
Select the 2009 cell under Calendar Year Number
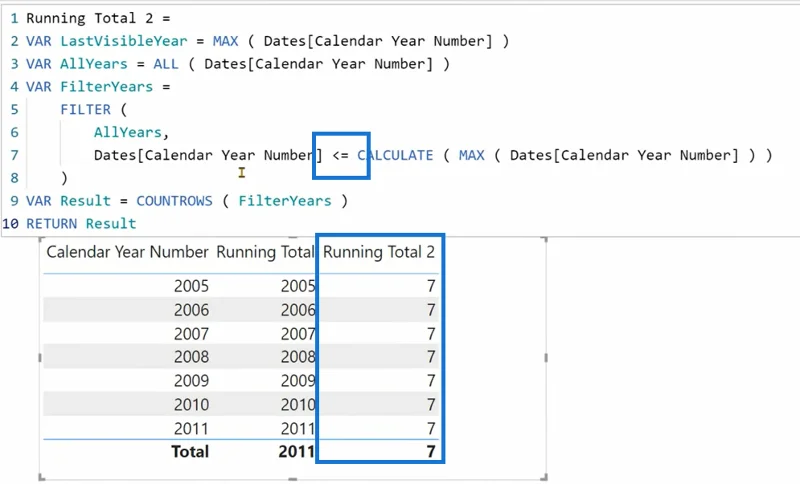tap(191, 380)
